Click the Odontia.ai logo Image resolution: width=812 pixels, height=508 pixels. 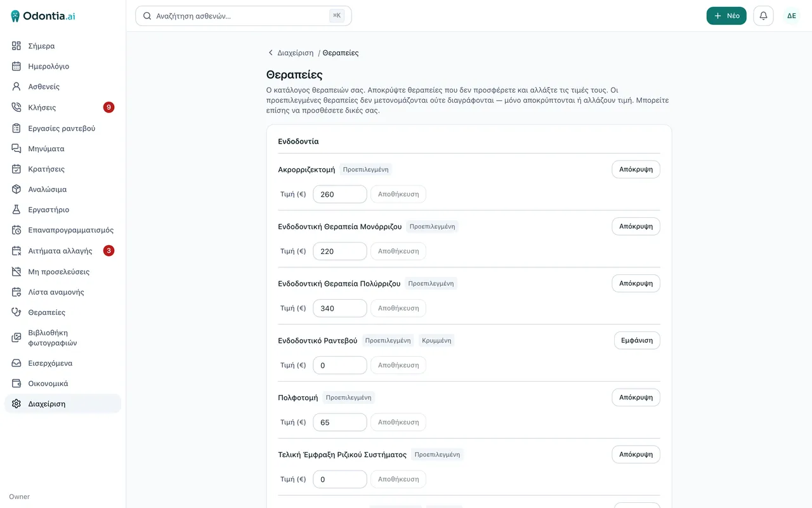tap(43, 16)
